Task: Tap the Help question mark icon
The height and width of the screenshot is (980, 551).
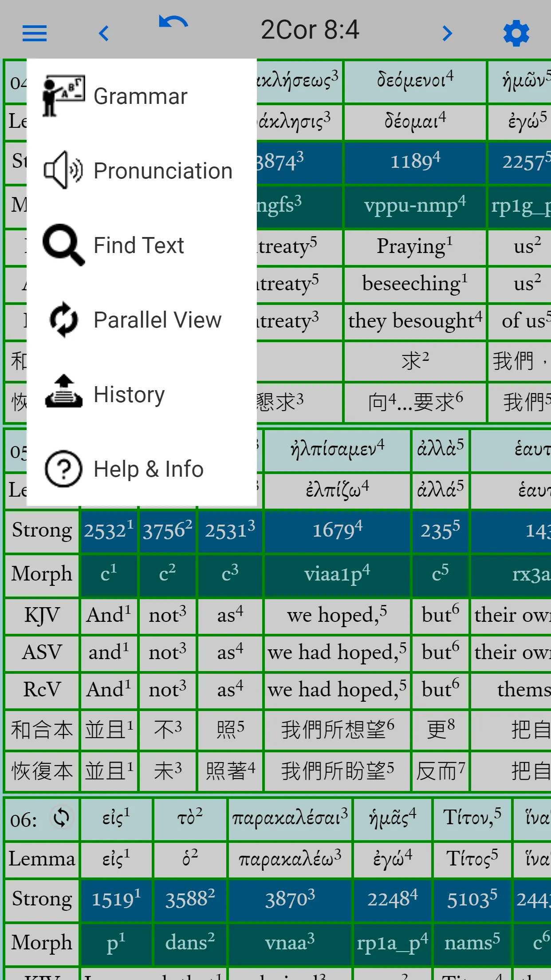Action: click(x=63, y=469)
